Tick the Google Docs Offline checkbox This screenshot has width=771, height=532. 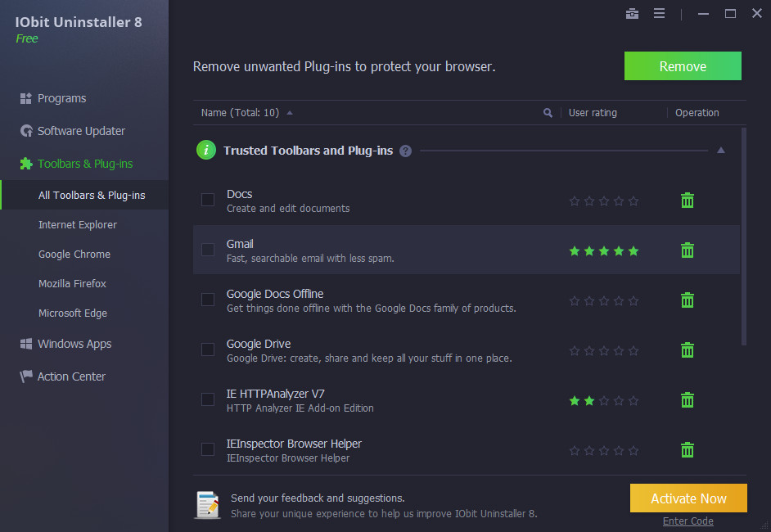[x=208, y=300]
